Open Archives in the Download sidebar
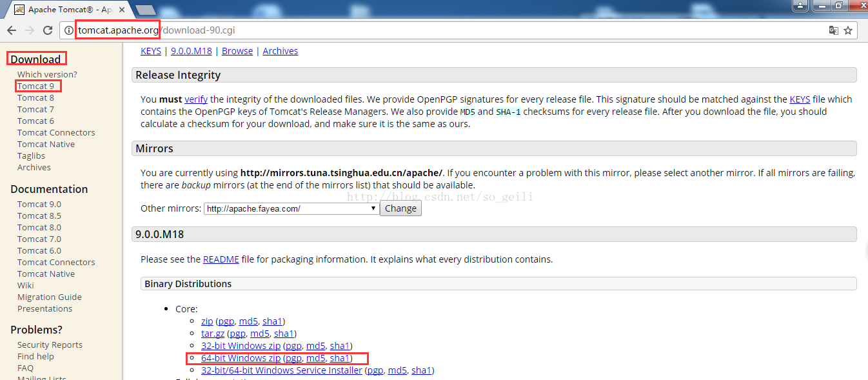868x380 pixels. tap(34, 168)
